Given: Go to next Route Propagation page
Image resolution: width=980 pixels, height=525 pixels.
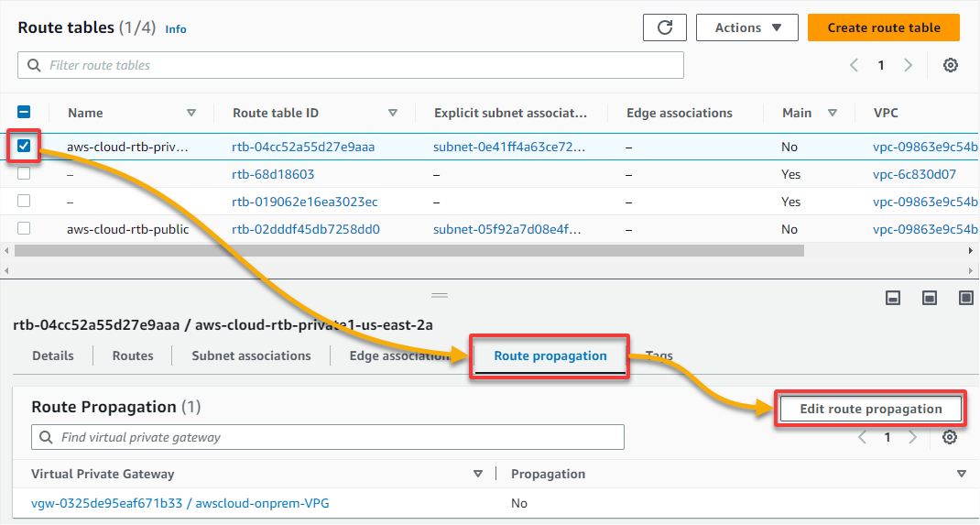Looking at the screenshot, I should (912, 437).
